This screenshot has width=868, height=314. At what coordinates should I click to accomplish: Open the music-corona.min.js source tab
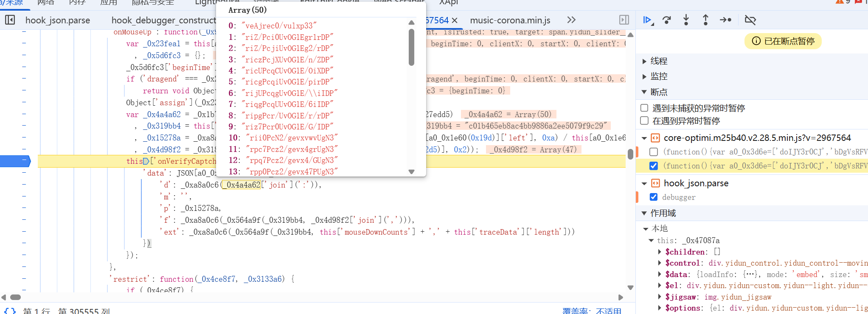(x=510, y=20)
